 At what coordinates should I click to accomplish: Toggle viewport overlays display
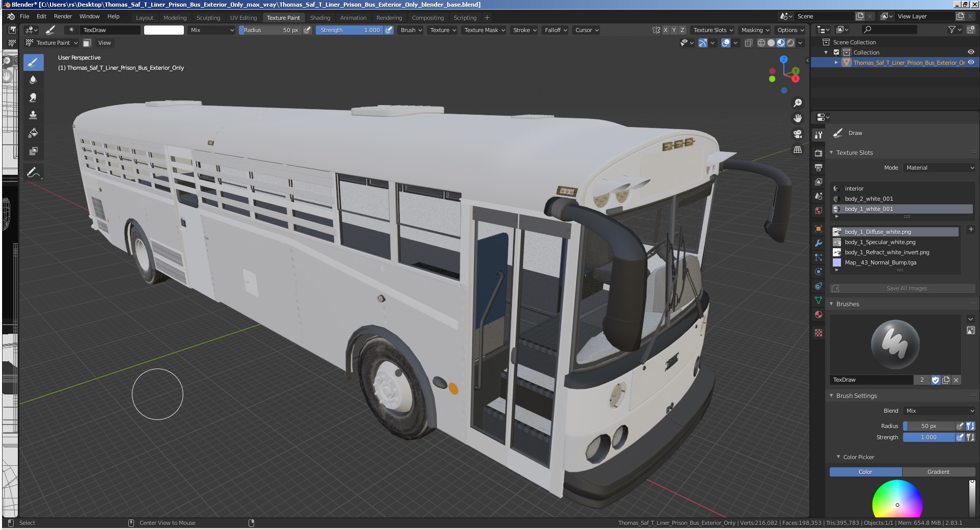point(726,43)
